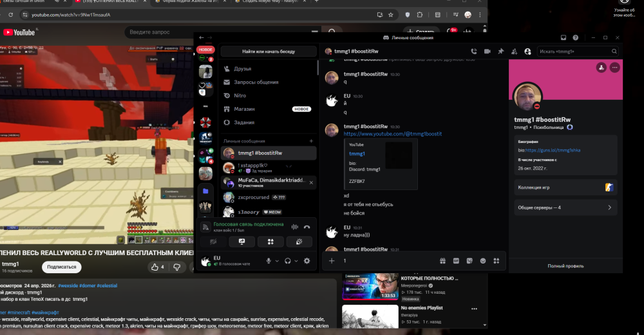Select the tmmg1 #boostitRw conversation
Image resolution: width=644 pixels, height=335 pixels.
coord(269,153)
